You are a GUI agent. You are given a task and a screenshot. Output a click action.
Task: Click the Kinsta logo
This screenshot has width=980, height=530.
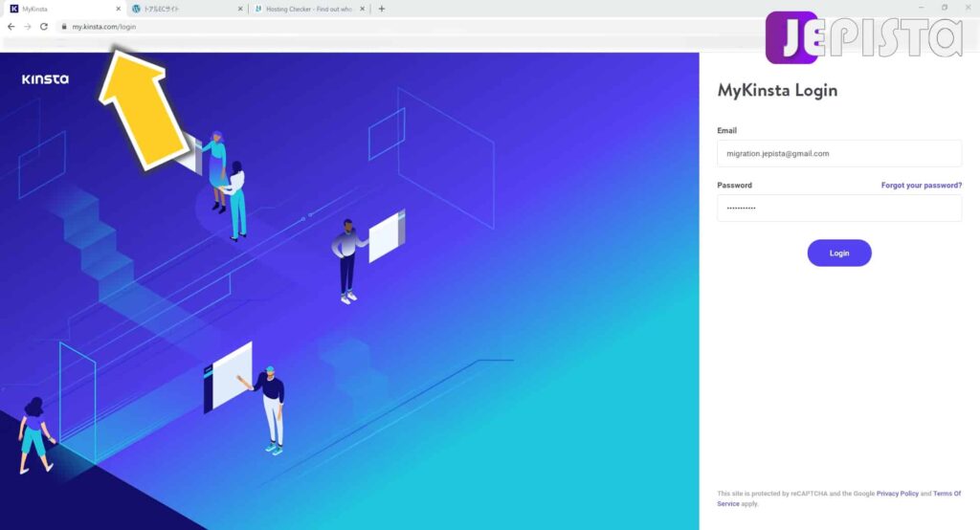point(45,79)
